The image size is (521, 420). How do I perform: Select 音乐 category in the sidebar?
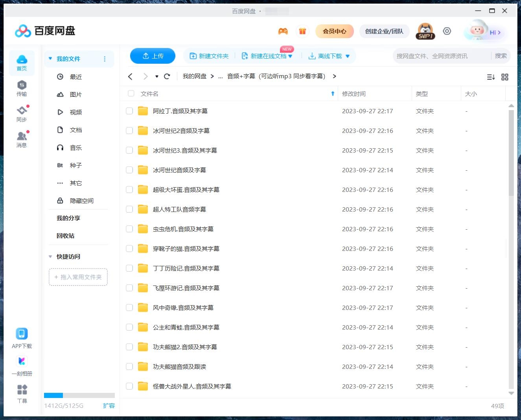pos(75,147)
